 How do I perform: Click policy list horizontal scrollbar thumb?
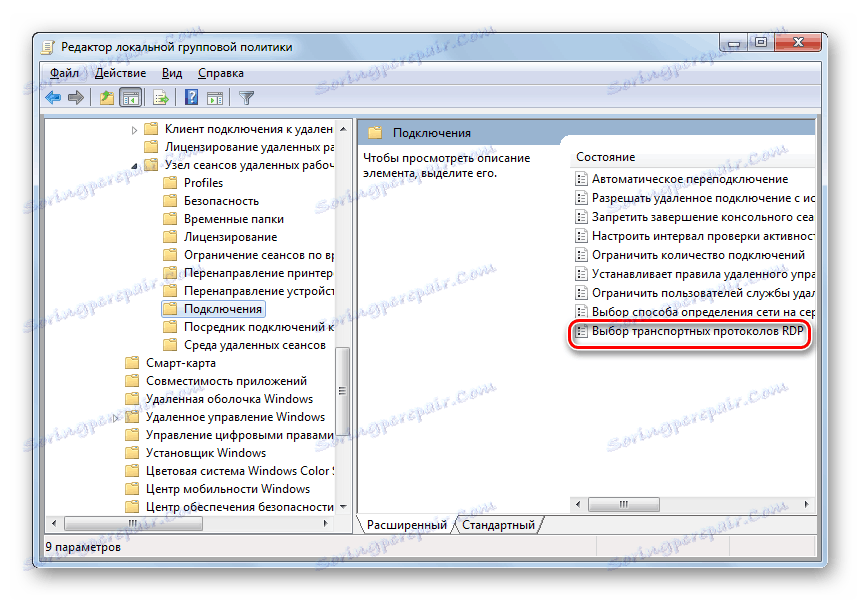pos(624,504)
